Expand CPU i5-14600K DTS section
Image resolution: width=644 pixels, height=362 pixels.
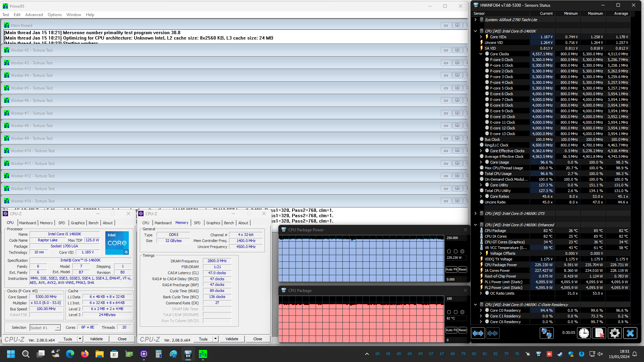pos(475,214)
